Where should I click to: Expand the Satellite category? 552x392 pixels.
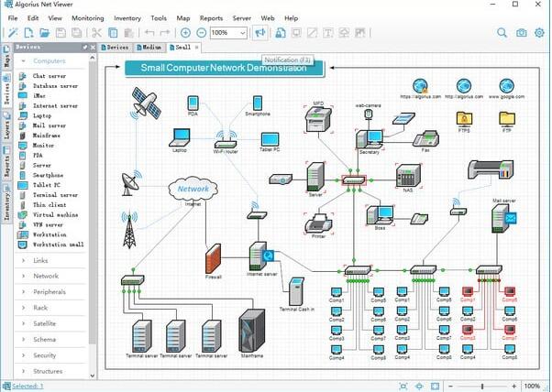(23, 323)
